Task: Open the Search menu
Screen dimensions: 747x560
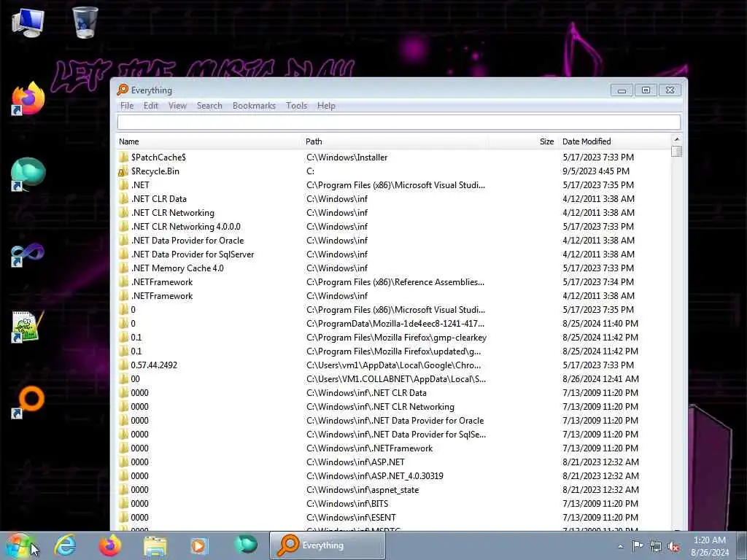Action: click(x=209, y=106)
